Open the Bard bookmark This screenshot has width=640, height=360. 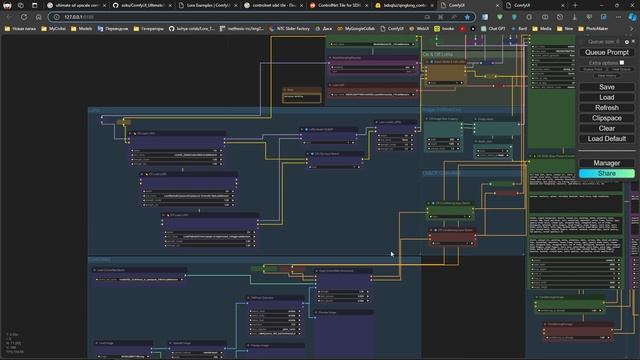point(519,29)
